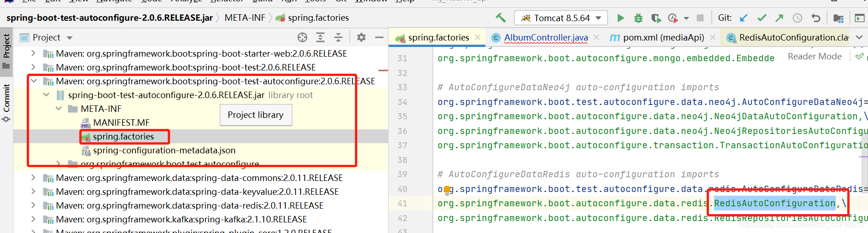The image size is (868, 233).
Task: Click green inspection checkmark in the editor corner
Action: coord(859,56)
